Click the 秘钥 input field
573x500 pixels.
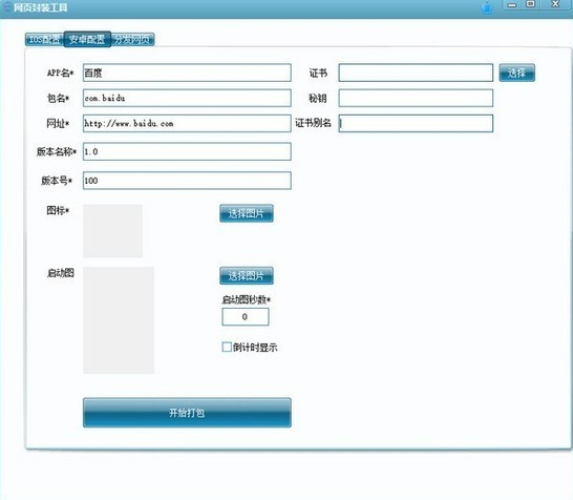point(415,98)
